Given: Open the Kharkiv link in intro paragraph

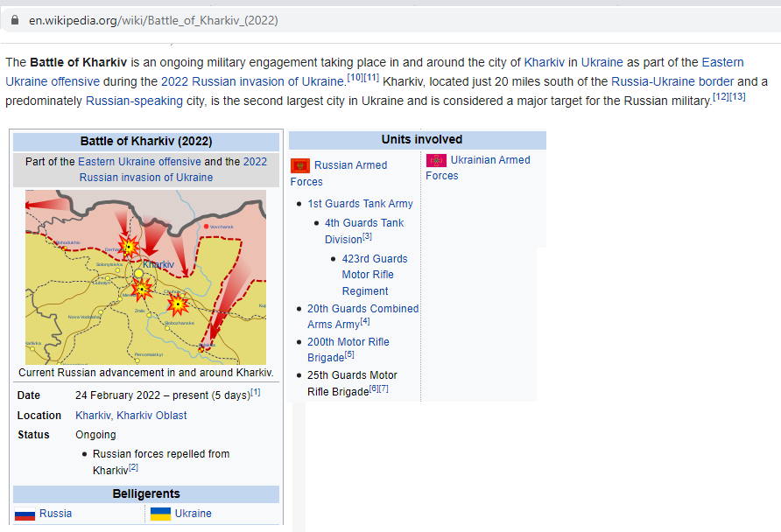Looking at the screenshot, I should point(544,62).
